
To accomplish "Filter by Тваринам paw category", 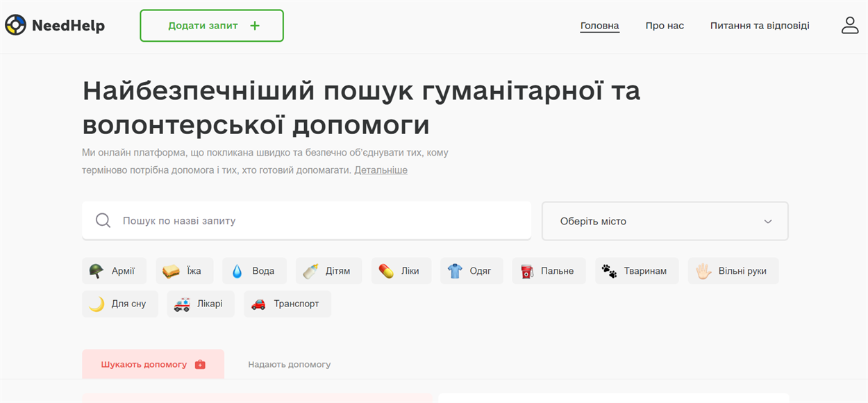I will [x=636, y=271].
